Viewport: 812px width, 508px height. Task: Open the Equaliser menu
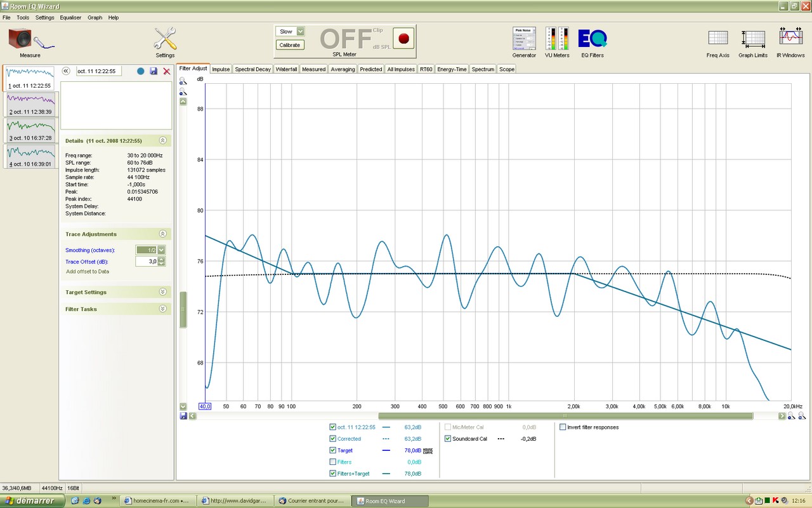click(70, 18)
